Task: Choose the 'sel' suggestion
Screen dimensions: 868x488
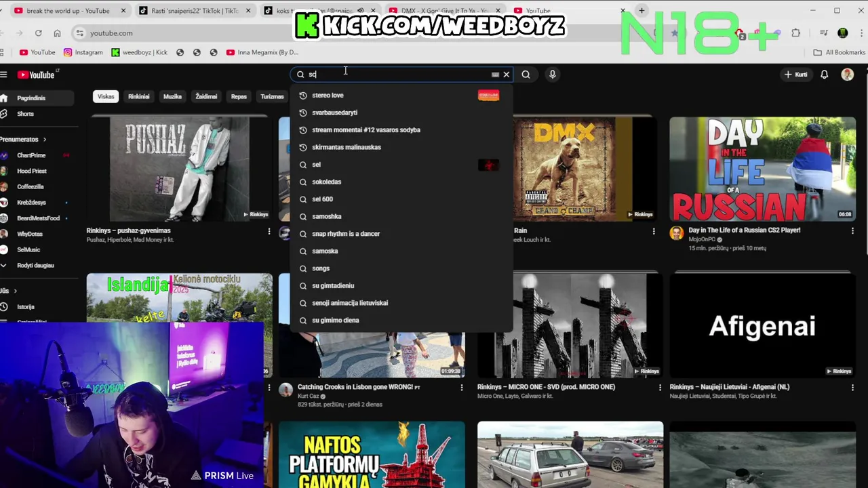Action: click(401, 165)
